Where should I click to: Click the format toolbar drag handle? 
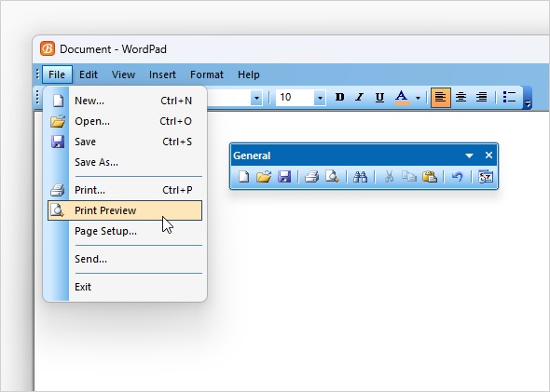point(37,97)
